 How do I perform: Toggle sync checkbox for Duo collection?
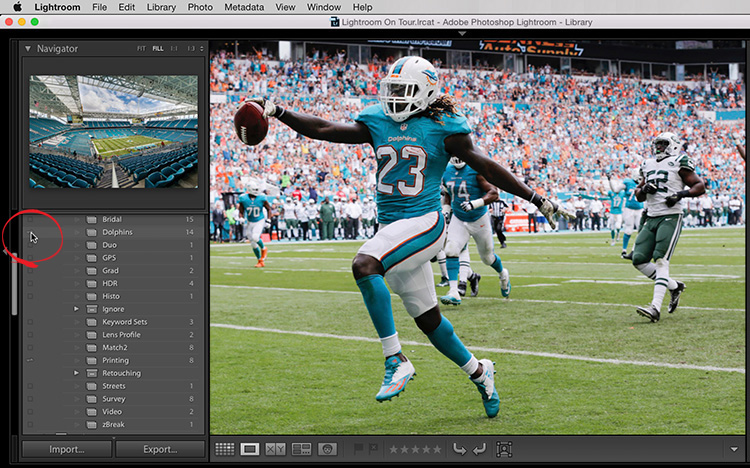30,245
